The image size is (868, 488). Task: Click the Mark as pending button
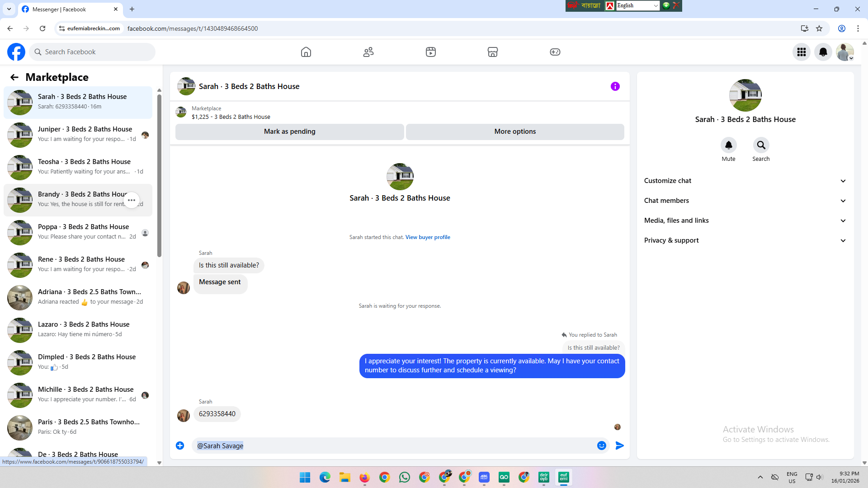coord(289,131)
